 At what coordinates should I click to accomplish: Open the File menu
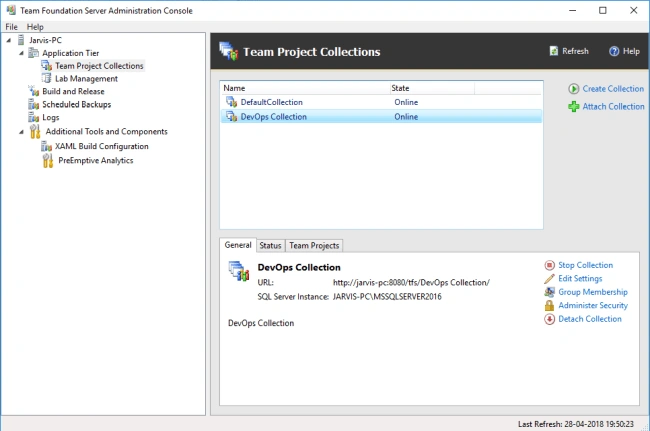tap(11, 27)
